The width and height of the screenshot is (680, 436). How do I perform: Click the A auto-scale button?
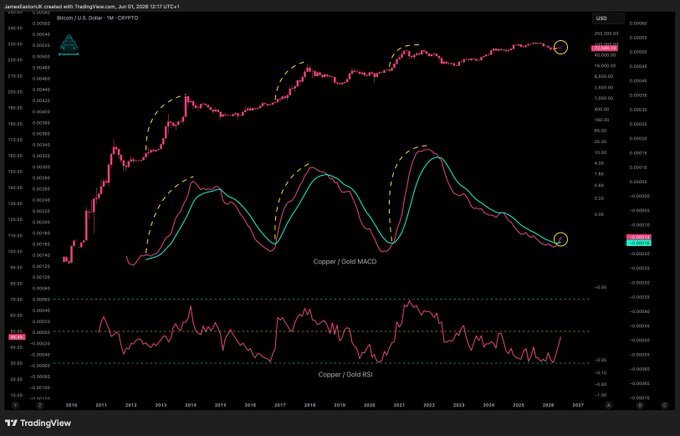[608, 405]
